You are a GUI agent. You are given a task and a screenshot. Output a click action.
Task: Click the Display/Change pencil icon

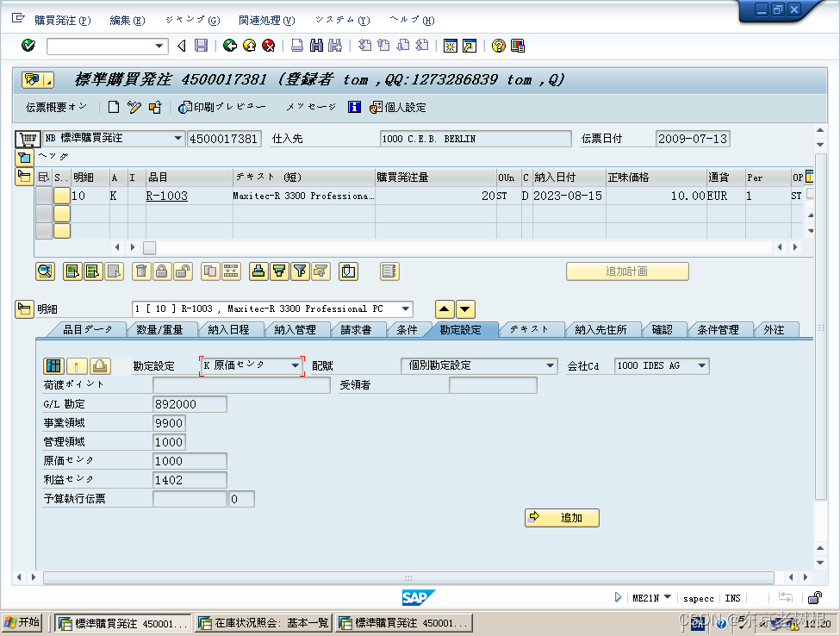134,107
